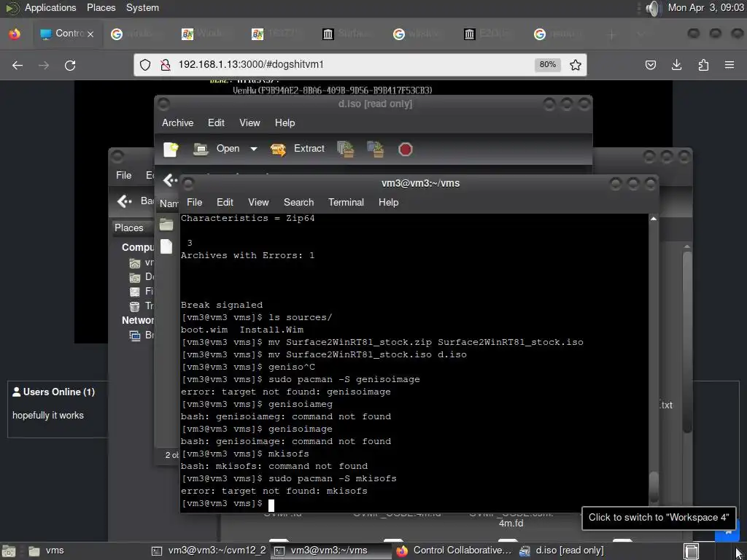Image resolution: width=747 pixels, height=560 pixels.
Task: Click the new archive icon in archive manager
Action: (171, 149)
